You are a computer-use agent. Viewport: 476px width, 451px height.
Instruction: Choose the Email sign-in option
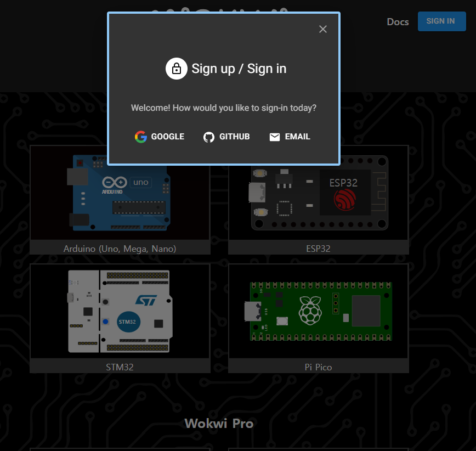pos(290,137)
